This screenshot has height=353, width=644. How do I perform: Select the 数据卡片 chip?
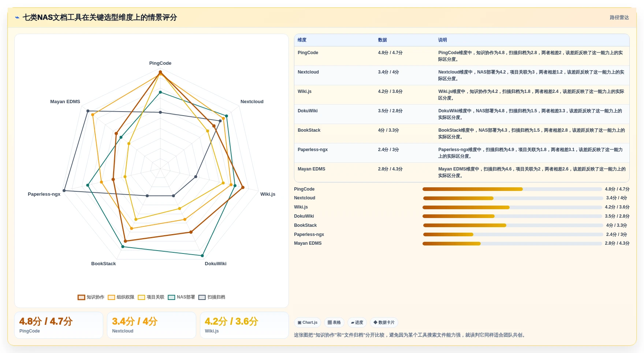click(384, 322)
